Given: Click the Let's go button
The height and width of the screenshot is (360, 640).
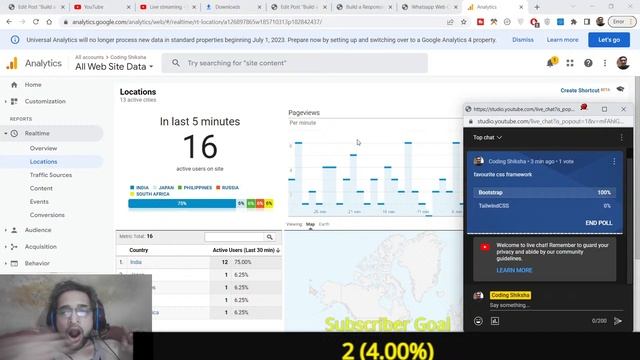Looking at the screenshot, I should click(x=609, y=40).
